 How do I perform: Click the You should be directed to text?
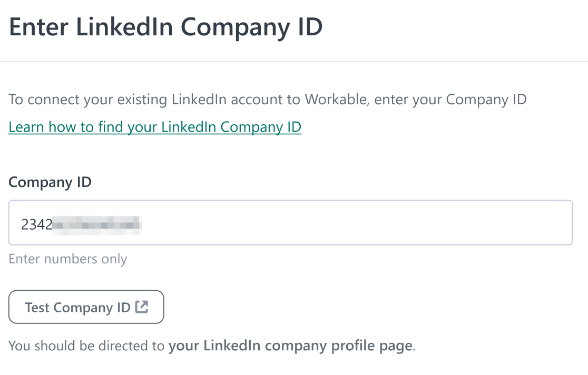pyautogui.click(x=86, y=346)
